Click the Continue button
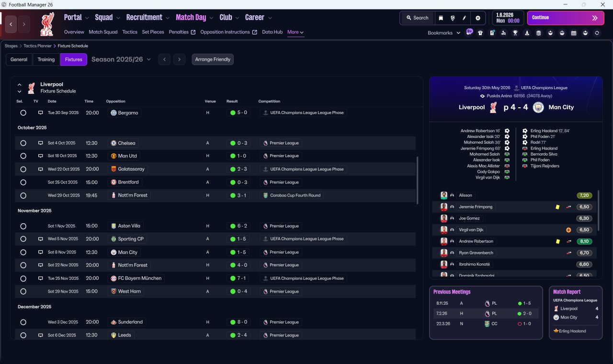613x364 pixels. click(566, 18)
